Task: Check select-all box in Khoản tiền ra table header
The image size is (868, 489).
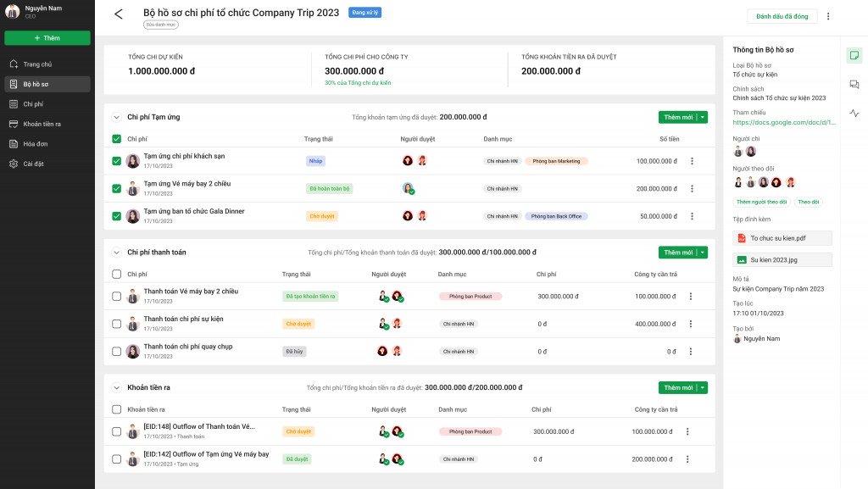Action: click(116, 409)
